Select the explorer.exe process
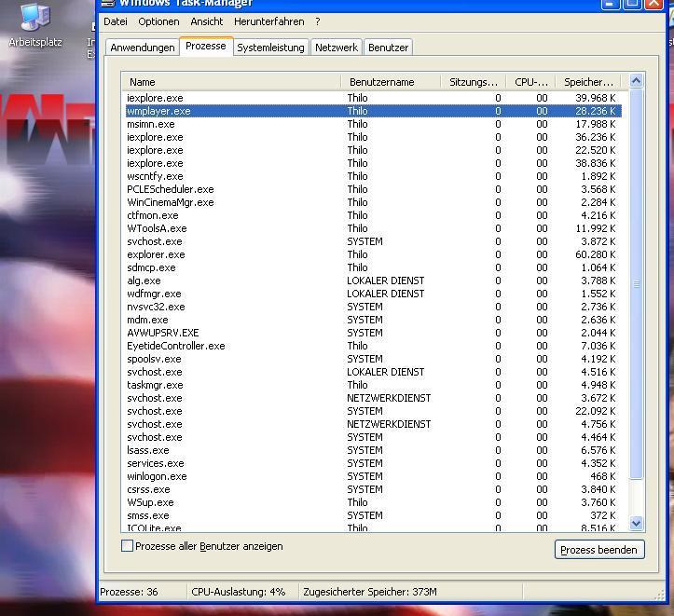Viewport: 674px width, 616px height. coord(373,254)
